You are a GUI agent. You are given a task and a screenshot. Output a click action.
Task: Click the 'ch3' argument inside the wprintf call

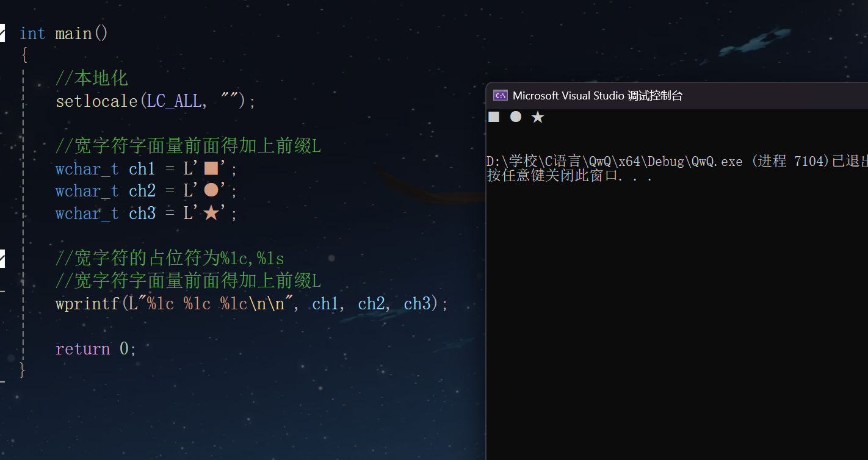[x=417, y=304]
